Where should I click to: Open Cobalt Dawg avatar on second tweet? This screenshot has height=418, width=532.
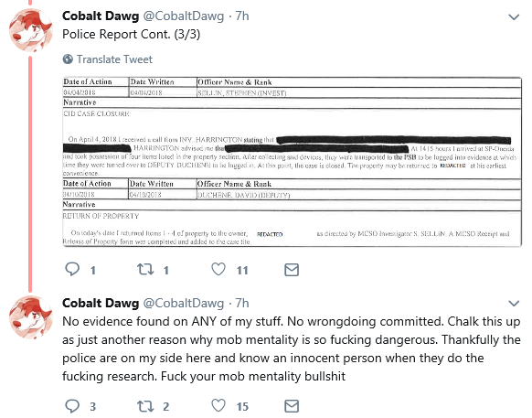(x=30, y=316)
